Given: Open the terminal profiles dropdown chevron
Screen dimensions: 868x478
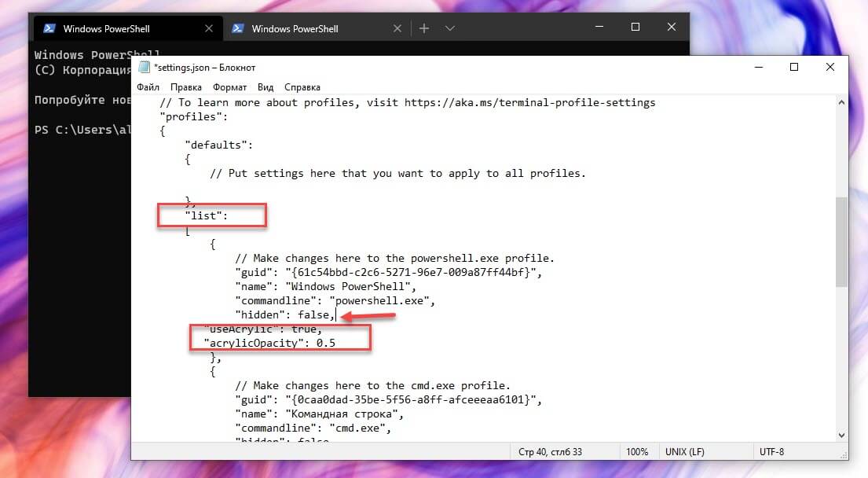Looking at the screenshot, I should [450, 28].
